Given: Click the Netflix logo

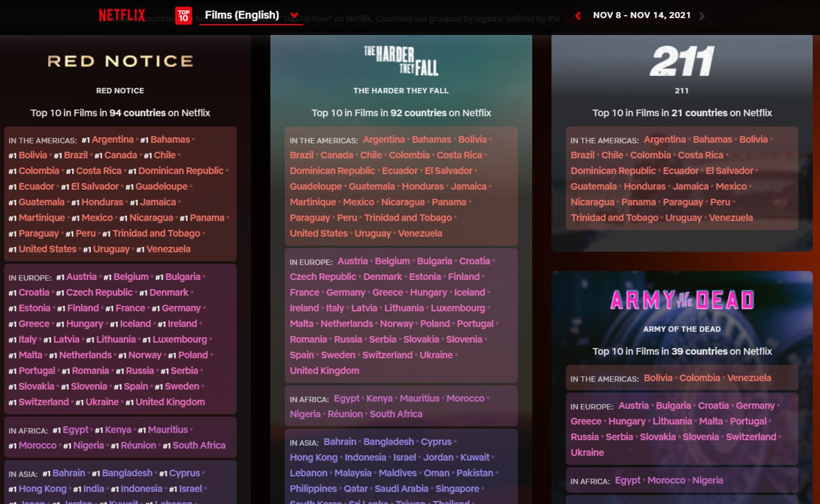Looking at the screenshot, I should [x=122, y=15].
